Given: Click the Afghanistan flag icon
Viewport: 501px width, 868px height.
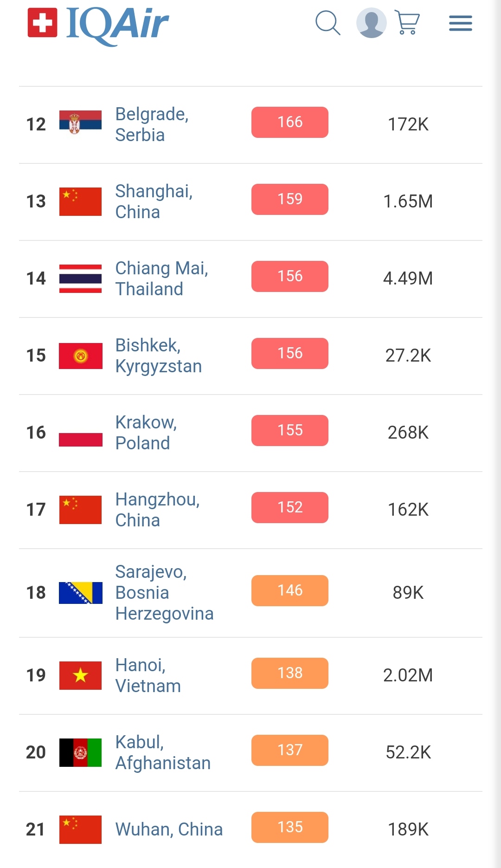Looking at the screenshot, I should [80, 752].
